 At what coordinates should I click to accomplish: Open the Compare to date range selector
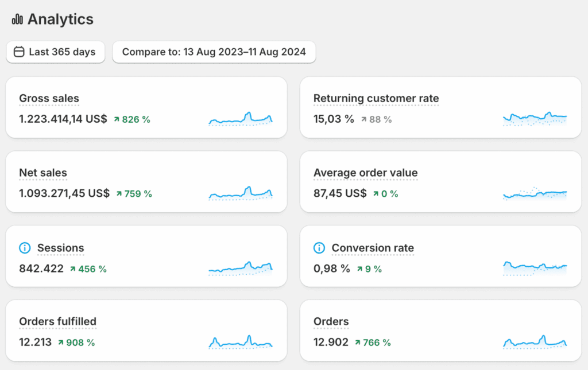214,52
